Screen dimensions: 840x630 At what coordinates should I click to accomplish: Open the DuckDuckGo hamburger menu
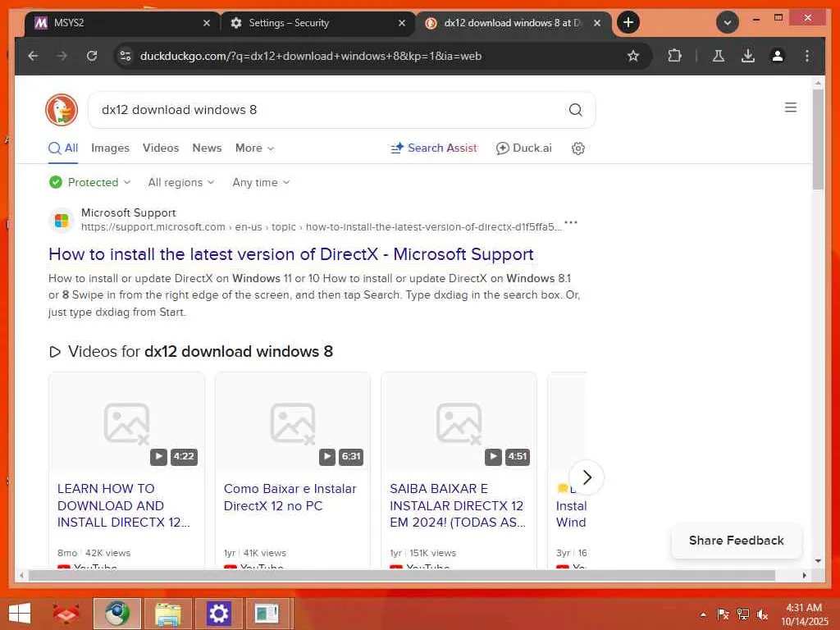coord(791,107)
